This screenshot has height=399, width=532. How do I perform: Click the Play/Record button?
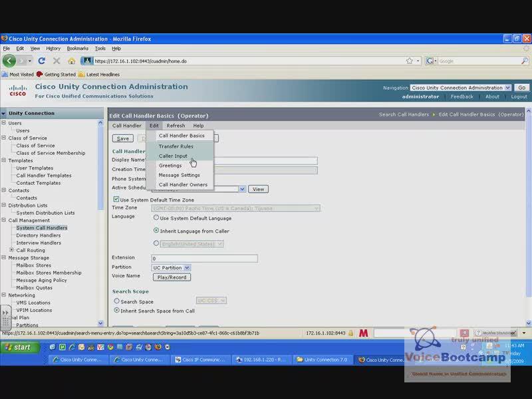click(x=172, y=277)
